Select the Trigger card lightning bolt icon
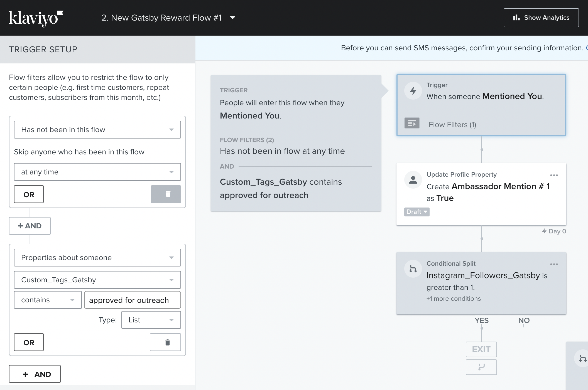This screenshot has width=588, height=390. 413,90
